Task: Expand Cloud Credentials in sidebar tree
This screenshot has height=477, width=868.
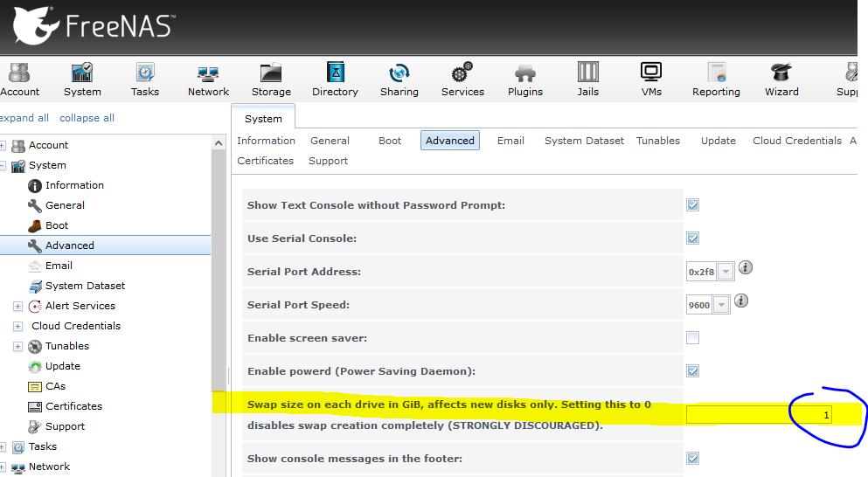Action: [17, 326]
